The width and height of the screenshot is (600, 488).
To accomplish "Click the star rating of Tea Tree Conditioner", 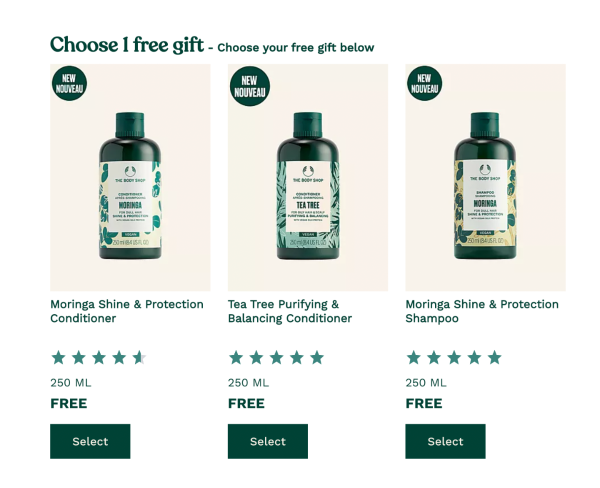I will [x=276, y=358].
